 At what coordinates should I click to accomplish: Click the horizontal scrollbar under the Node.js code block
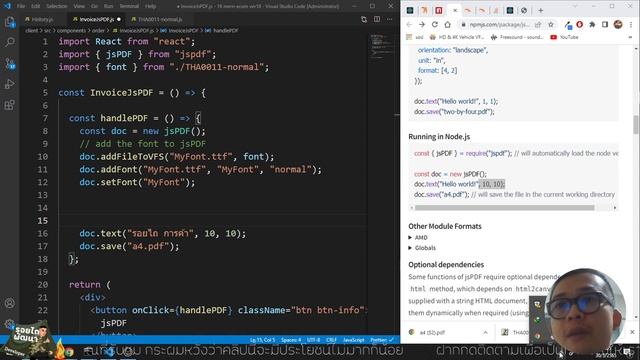point(504,208)
